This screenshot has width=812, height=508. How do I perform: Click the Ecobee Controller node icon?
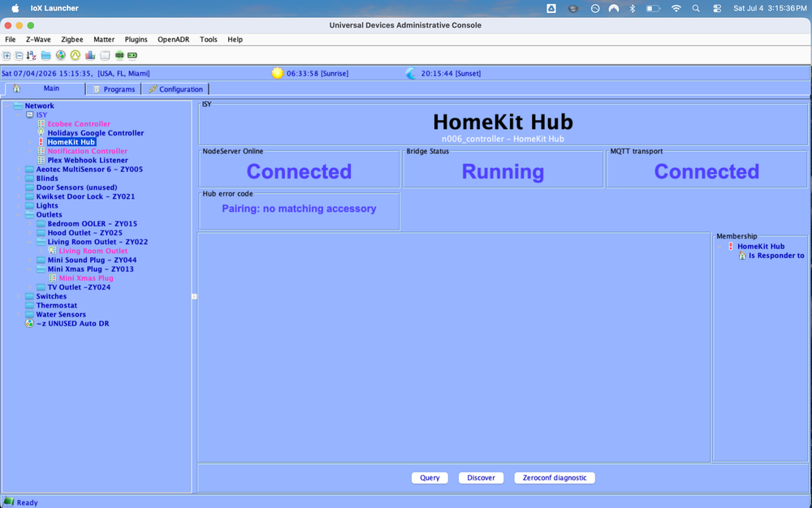[x=41, y=124]
